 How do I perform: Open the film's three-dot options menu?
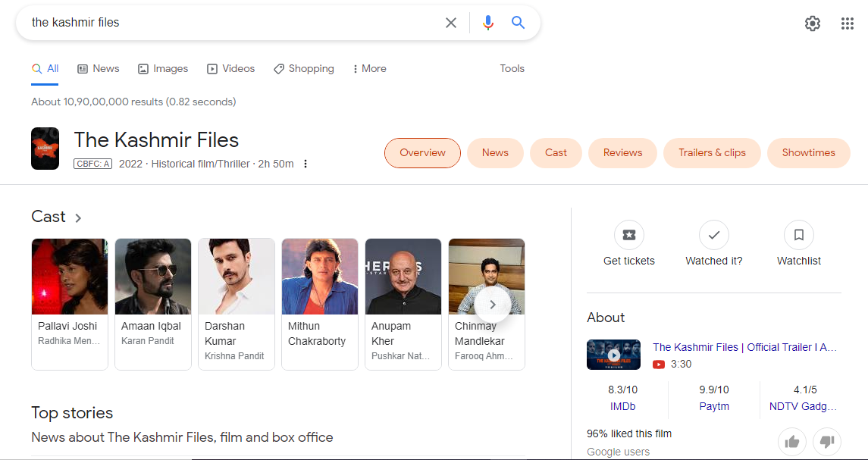[x=306, y=164]
